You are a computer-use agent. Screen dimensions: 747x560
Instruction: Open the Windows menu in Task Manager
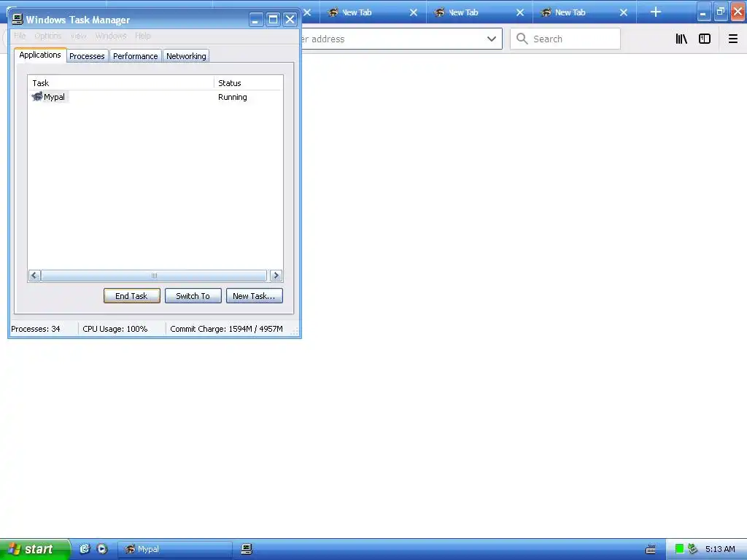[x=111, y=36]
